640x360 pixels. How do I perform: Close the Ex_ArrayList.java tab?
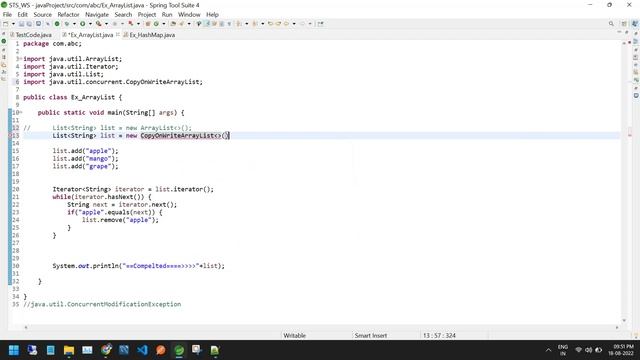pyautogui.click(x=118, y=34)
